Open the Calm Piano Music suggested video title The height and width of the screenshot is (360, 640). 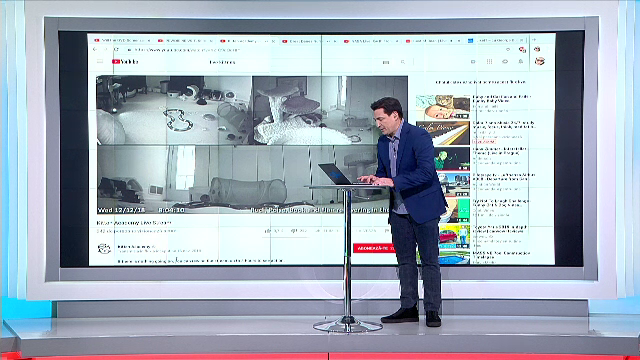click(x=504, y=124)
